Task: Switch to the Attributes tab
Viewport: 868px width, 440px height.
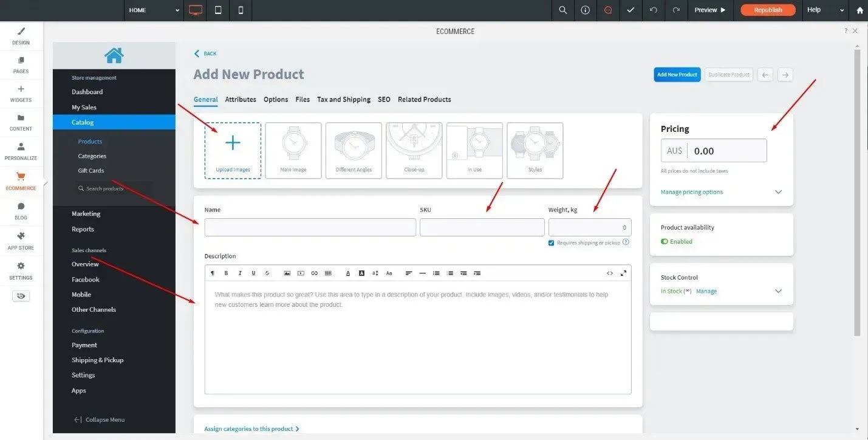Action: [x=241, y=100]
